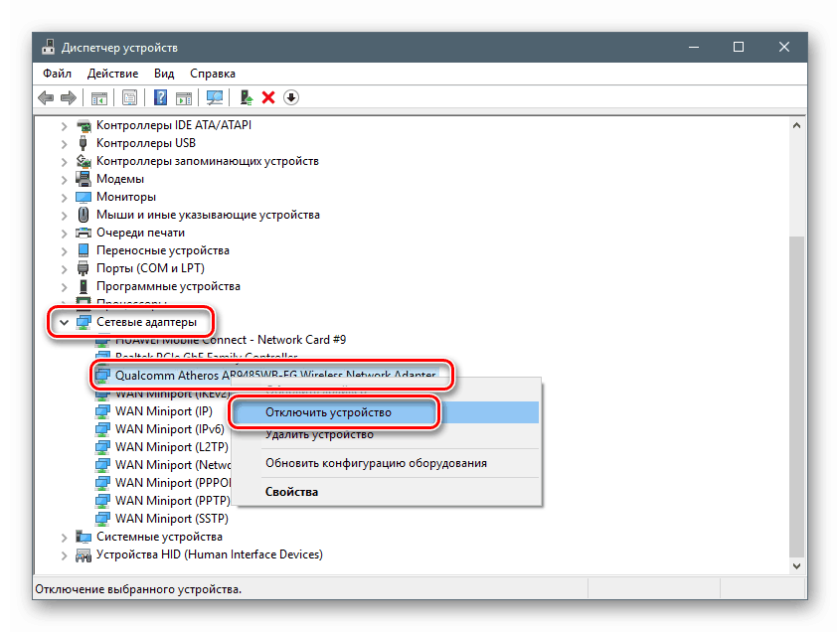Click Обновить конфигурацию оборудования menu entry
Image resolution: width=840 pixels, height=632 pixels.
376,463
